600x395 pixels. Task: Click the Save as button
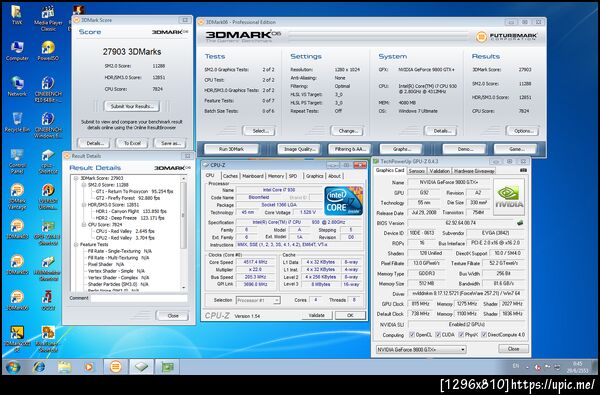[x=171, y=143]
